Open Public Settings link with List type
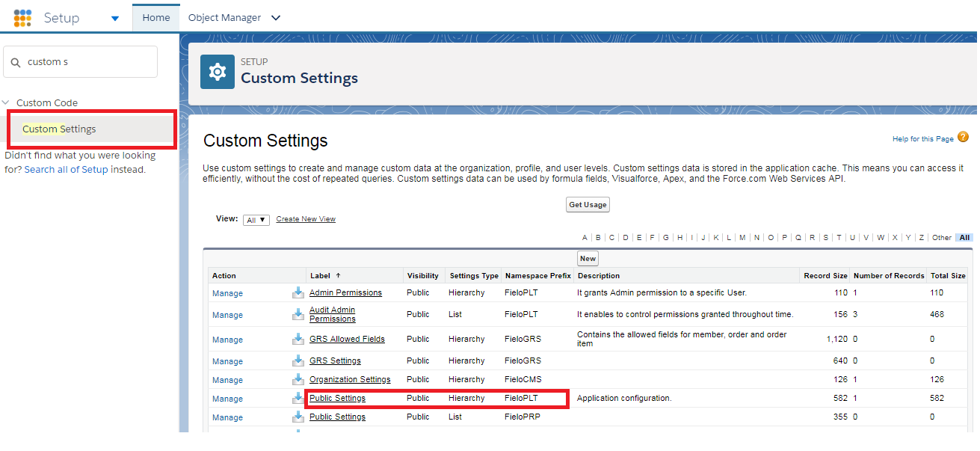The height and width of the screenshot is (451, 980). (x=337, y=417)
